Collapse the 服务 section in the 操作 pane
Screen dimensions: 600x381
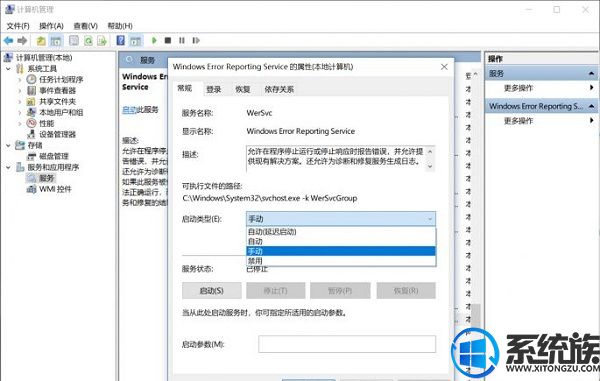591,73
